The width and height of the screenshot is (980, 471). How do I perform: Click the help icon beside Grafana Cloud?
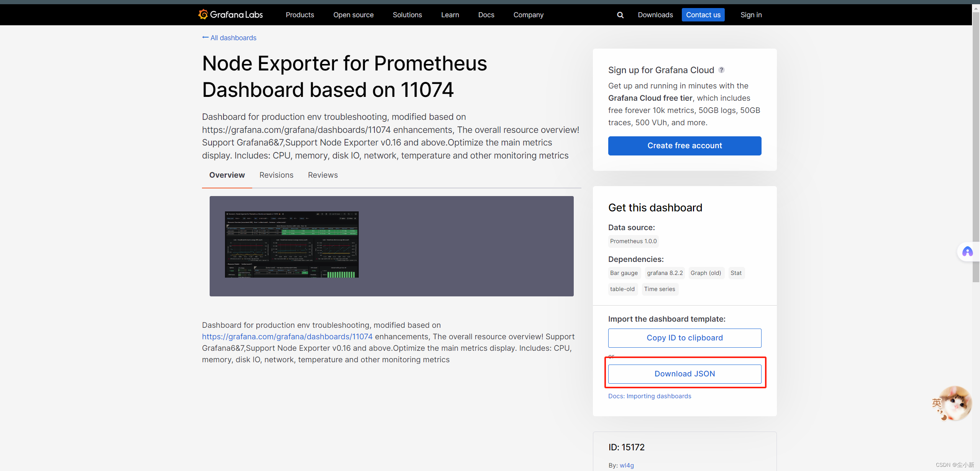(721, 70)
